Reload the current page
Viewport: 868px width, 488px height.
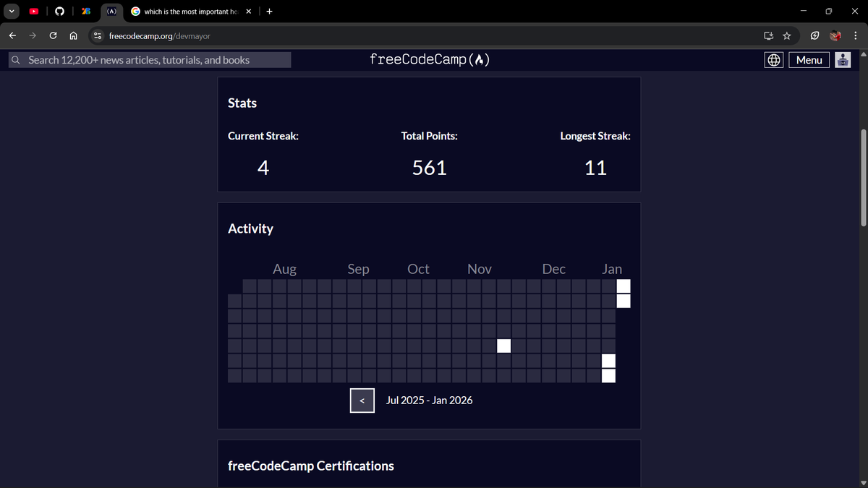coord(54,35)
